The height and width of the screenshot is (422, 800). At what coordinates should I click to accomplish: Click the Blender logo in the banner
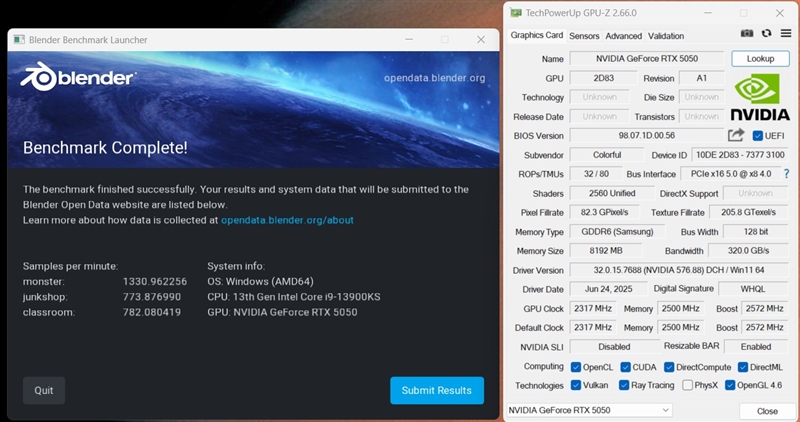coord(78,77)
